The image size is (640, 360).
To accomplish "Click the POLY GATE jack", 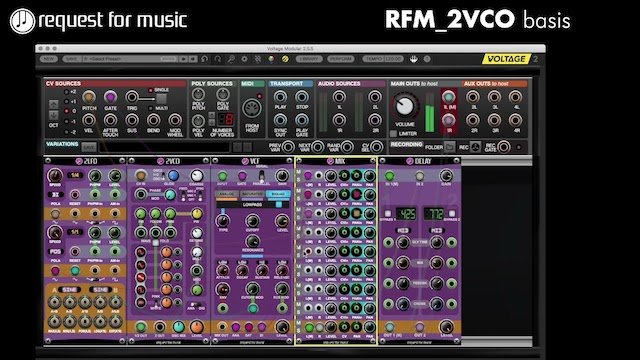I will 222,95.
